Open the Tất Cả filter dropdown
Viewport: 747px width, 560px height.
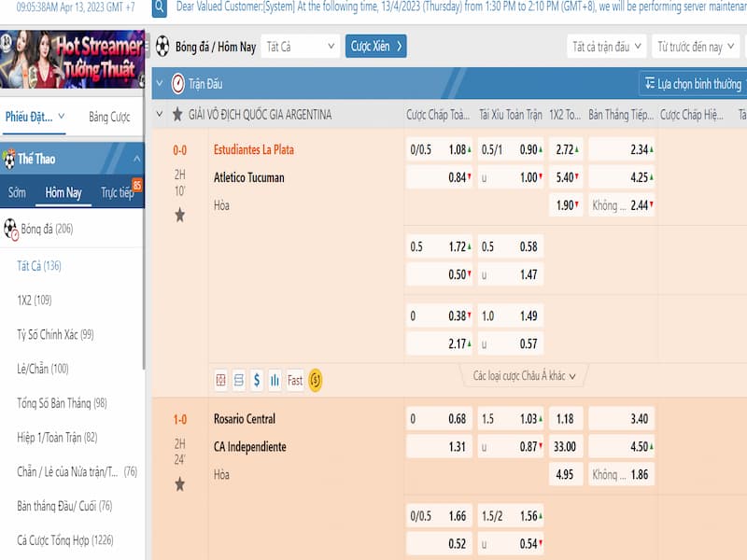[300, 46]
